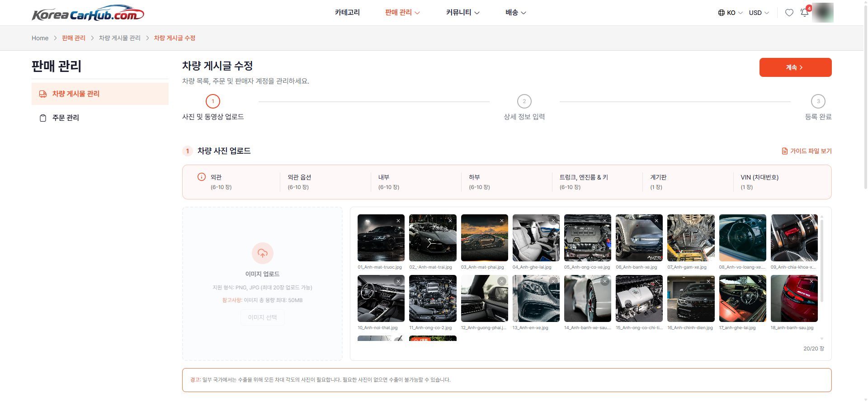This screenshot has width=868, height=402.
Task: Go to 판매 관리 breadcrumb
Action: pos(74,38)
